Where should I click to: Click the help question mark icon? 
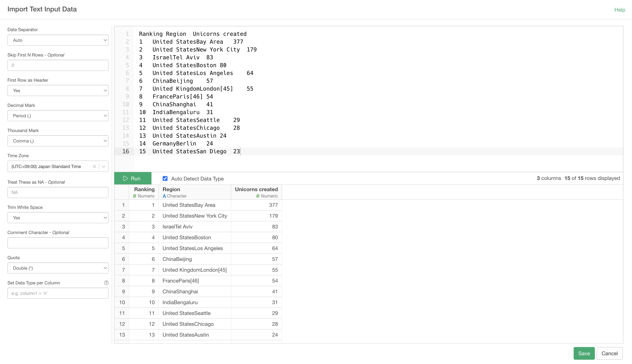point(106,283)
